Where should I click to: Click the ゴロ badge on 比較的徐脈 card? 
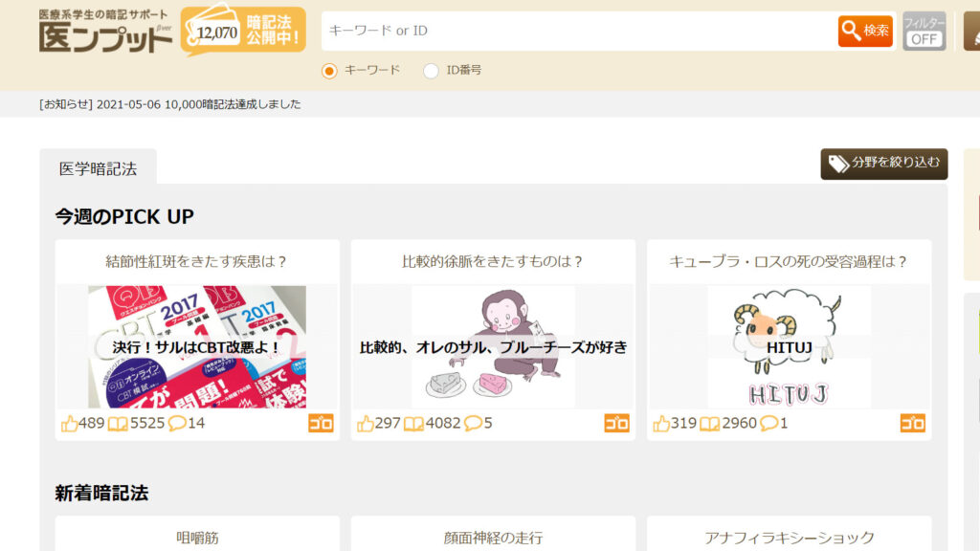coord(617,423)
